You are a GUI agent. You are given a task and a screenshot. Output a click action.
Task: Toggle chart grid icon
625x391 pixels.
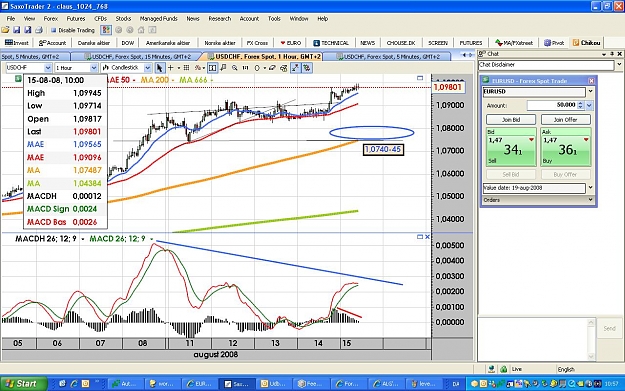186,68
